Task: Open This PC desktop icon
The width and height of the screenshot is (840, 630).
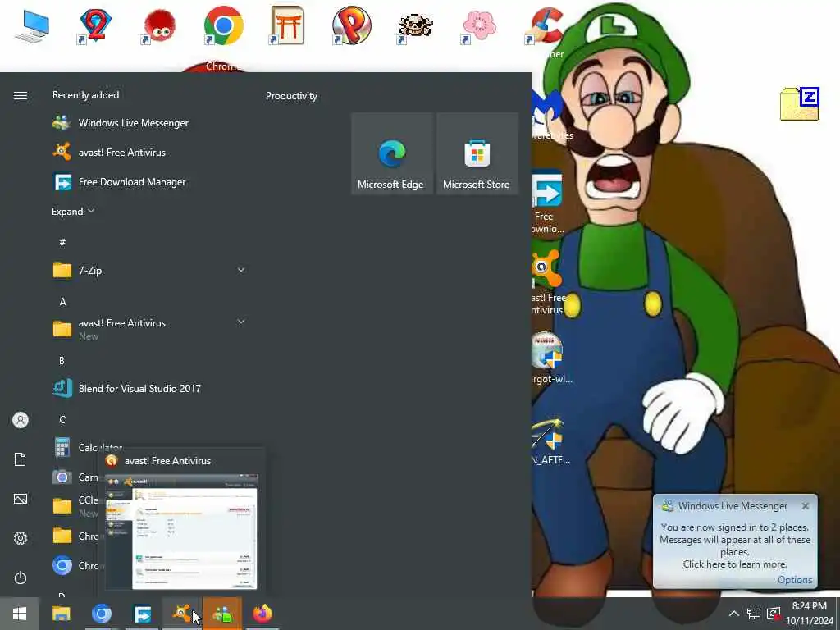Action: 32,26
